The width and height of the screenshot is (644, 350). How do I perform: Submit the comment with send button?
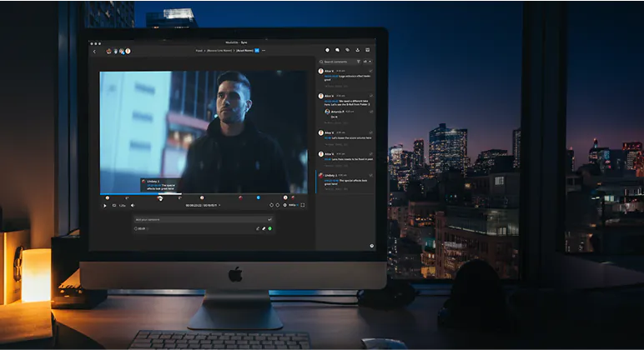pos(269,219)
